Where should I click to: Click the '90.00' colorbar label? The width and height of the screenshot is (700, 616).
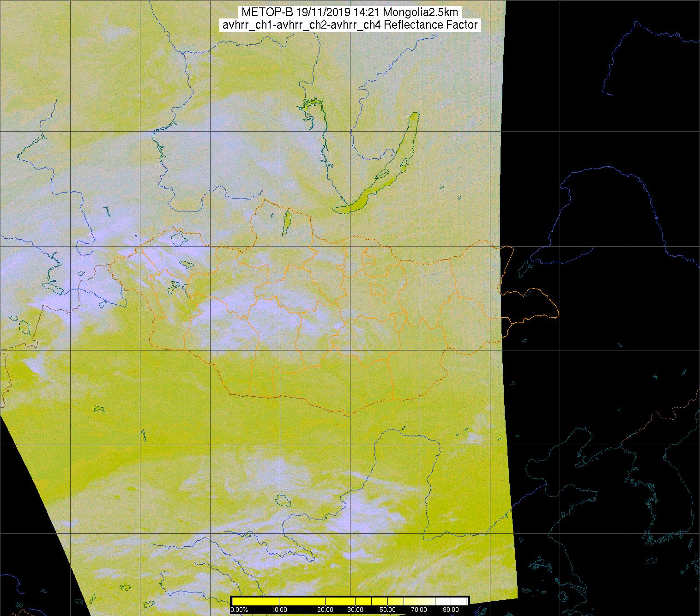450,610
